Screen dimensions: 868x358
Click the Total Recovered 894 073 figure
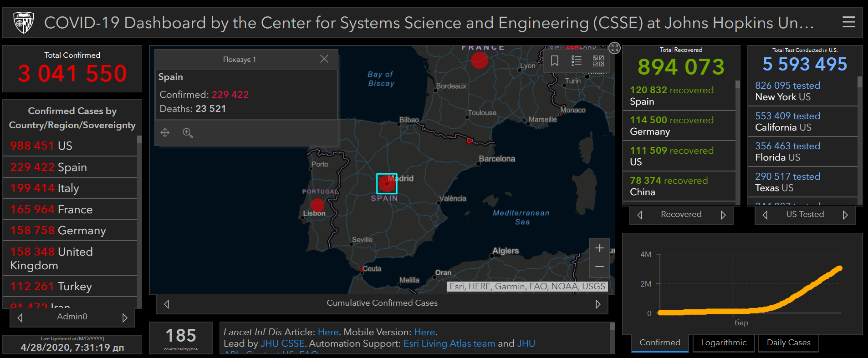[x=681, y=67]
